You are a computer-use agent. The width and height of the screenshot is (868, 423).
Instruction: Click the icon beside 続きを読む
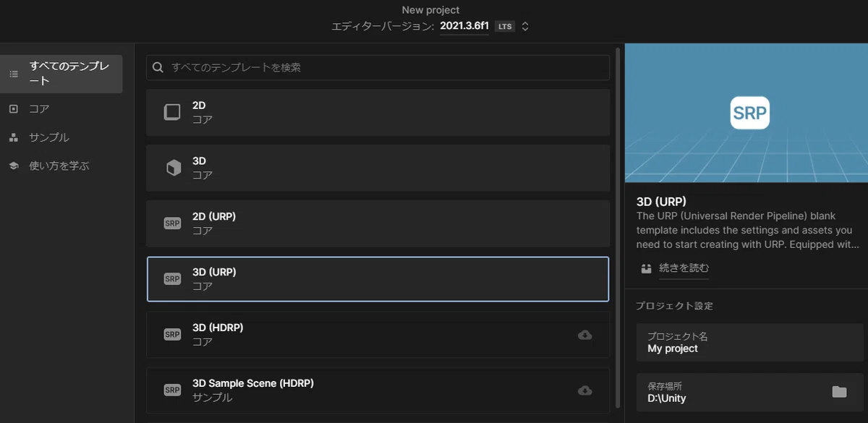(647, 268)
